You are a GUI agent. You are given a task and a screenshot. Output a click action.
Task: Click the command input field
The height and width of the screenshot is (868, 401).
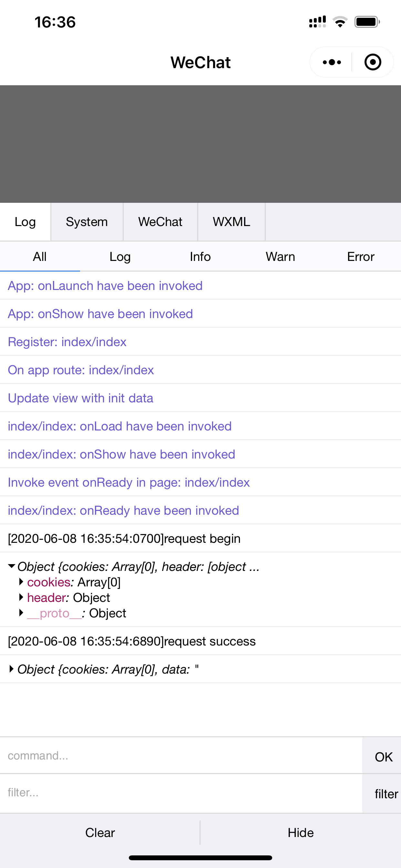[x=181, y=755]
